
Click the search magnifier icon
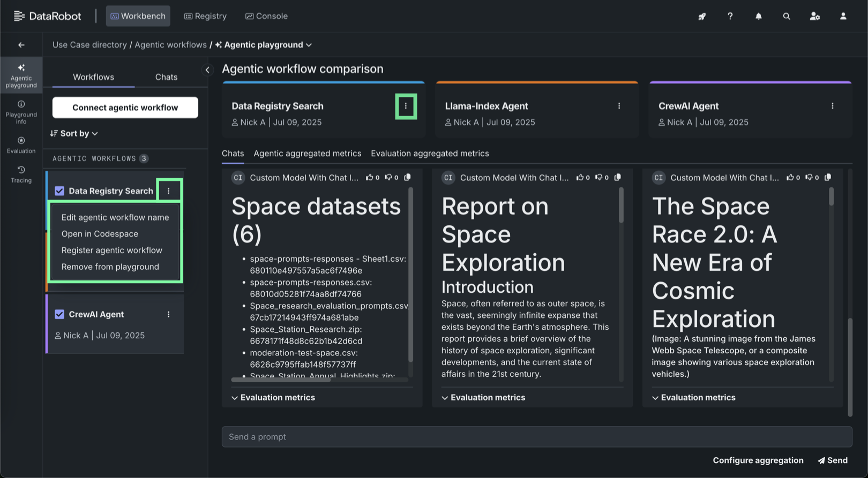pos(786,16)
